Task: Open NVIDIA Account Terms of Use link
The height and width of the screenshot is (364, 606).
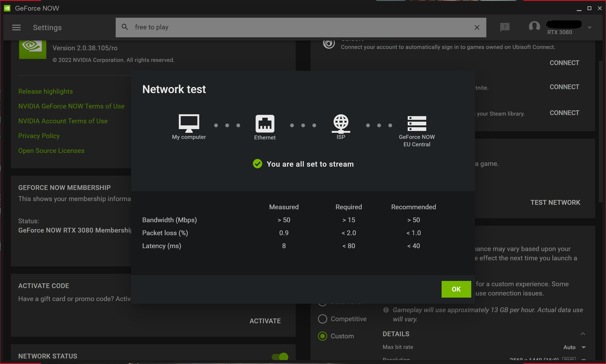Action: pos(63,121)
